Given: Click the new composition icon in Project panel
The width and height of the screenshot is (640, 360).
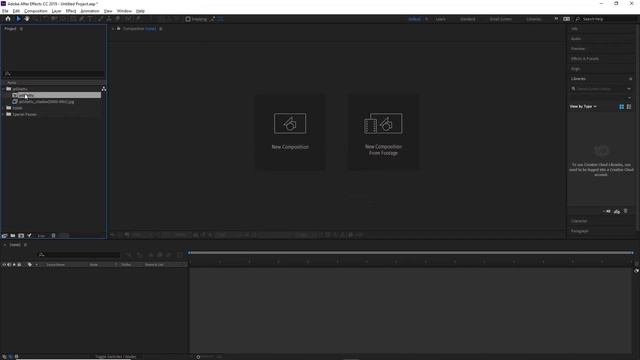Looking at the screenshot, I should point(21,236).
